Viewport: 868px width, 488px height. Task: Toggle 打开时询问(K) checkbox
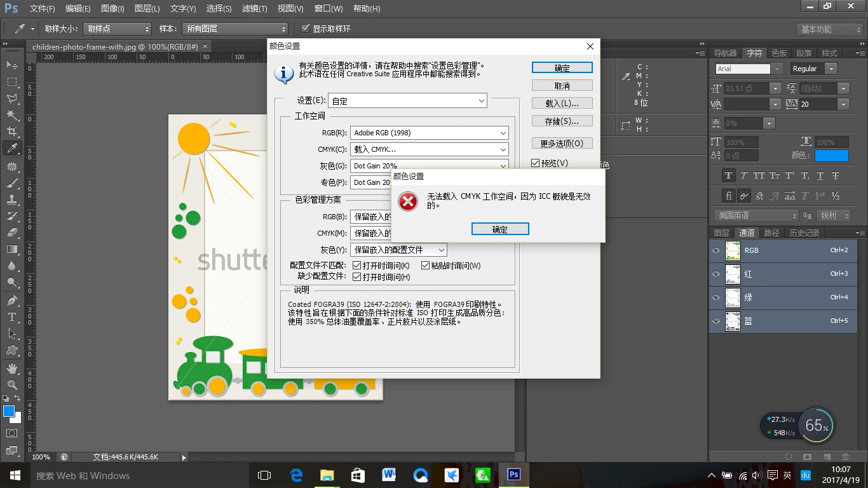click(x=356, y=266)
